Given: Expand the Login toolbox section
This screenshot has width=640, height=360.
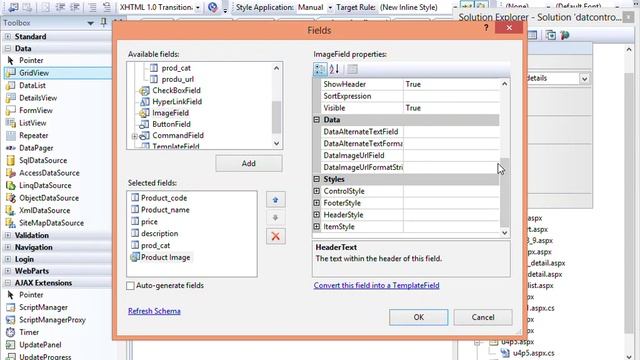Looking at the screenshot, I should click(x=8, y=259).
